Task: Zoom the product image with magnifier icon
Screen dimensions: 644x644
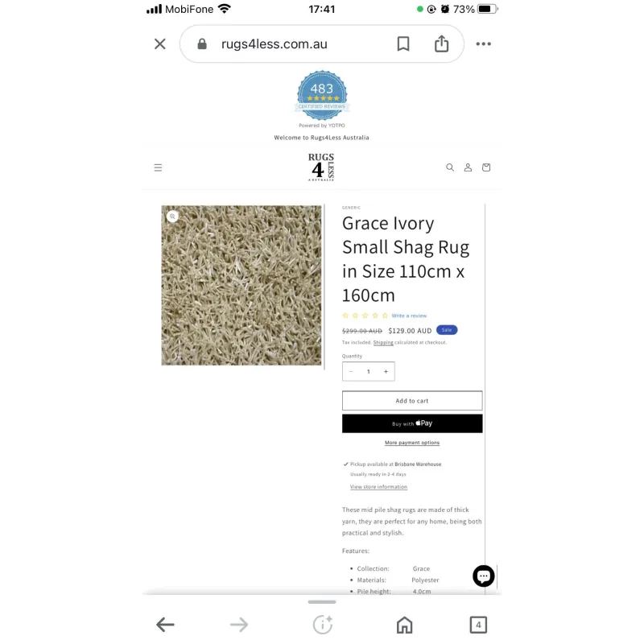Action: (x=172, y=216)
